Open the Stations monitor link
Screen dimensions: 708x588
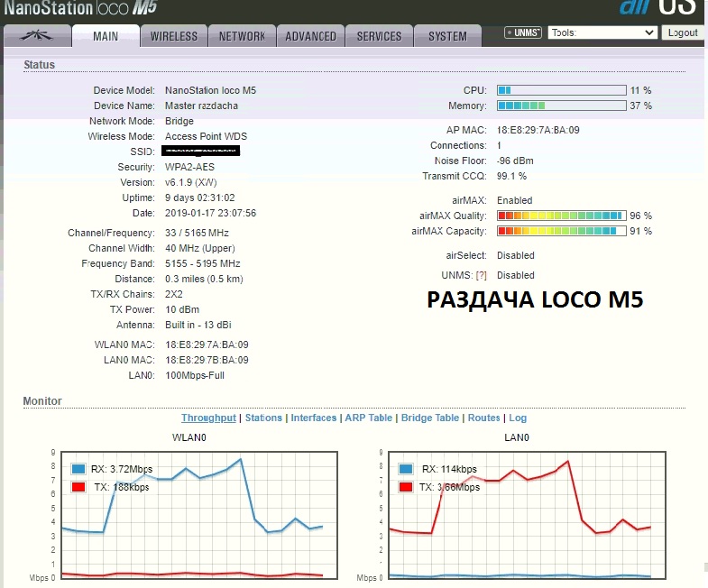[x=263, y=418]
